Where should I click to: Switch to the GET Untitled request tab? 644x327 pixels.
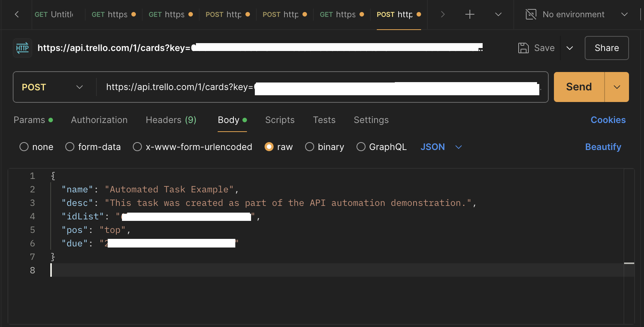pyautogui.click(x=54, y=15)
